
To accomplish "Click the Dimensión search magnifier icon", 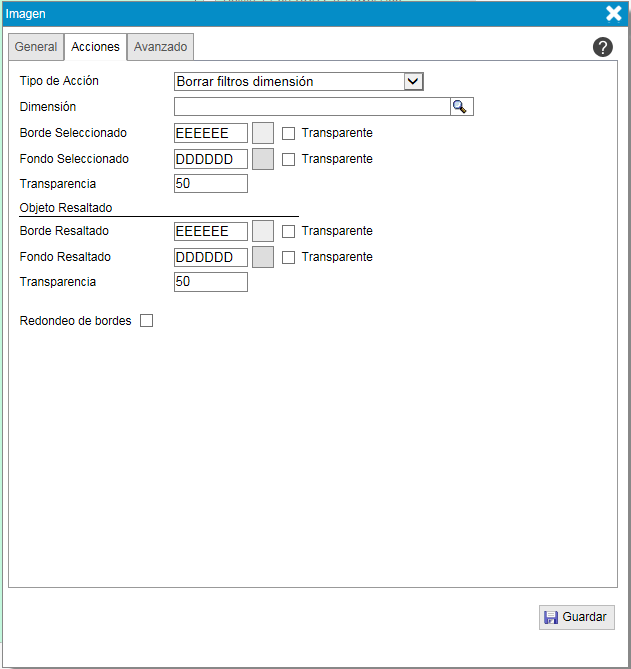I will coord(461,107).
